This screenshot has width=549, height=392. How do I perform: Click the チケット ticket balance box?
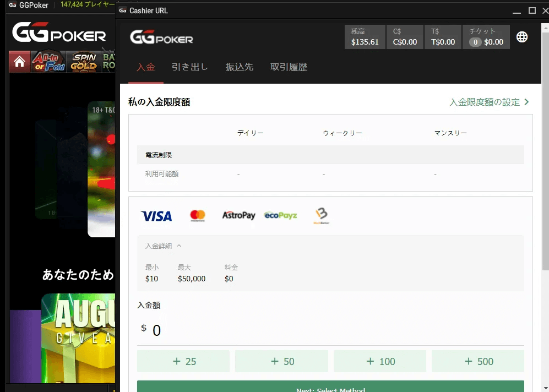(486, 37)
